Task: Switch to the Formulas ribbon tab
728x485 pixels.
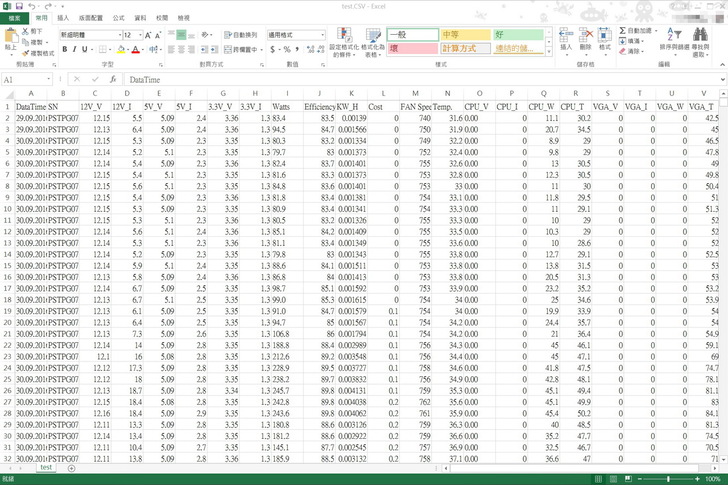Action: pos(119,18)
